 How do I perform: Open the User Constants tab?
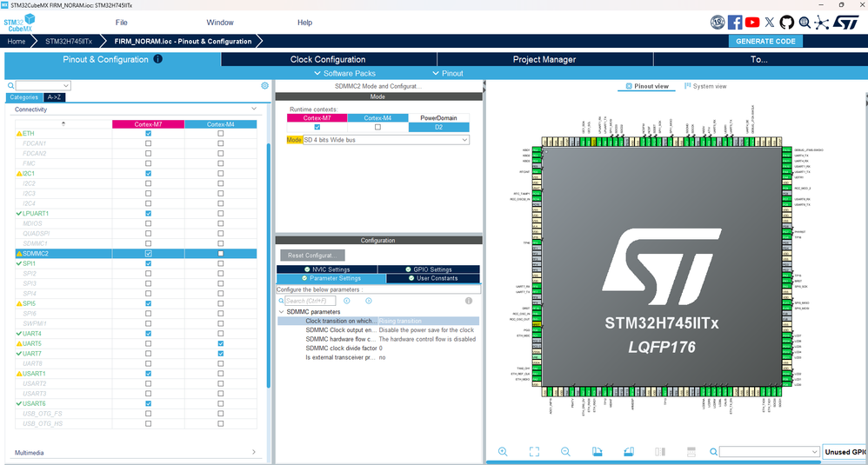(433, 278)
